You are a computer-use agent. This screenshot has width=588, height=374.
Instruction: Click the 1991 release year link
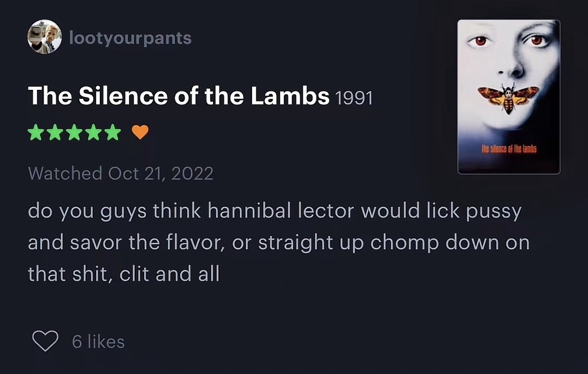[x=354, y=98]
